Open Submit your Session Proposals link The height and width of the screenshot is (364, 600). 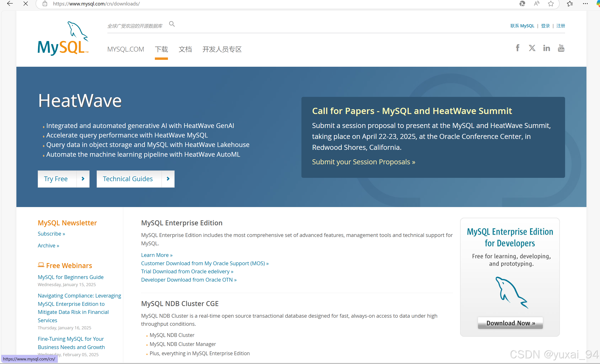tap(364, 162)
